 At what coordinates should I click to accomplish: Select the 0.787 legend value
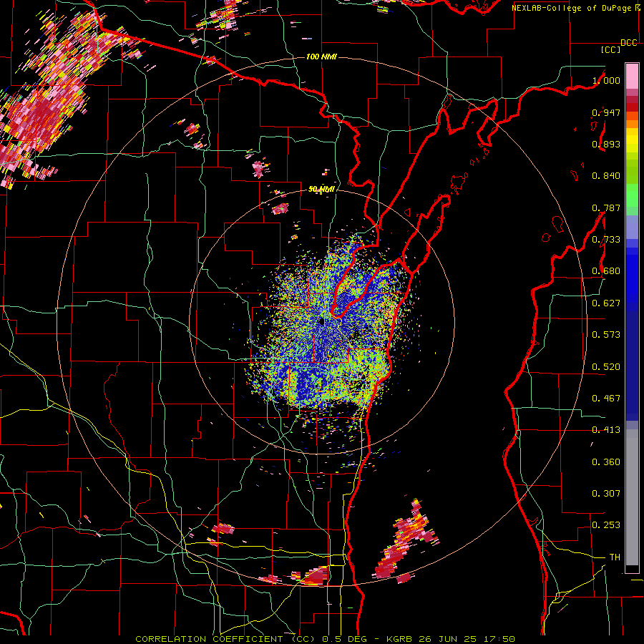[x=606, y=208]
